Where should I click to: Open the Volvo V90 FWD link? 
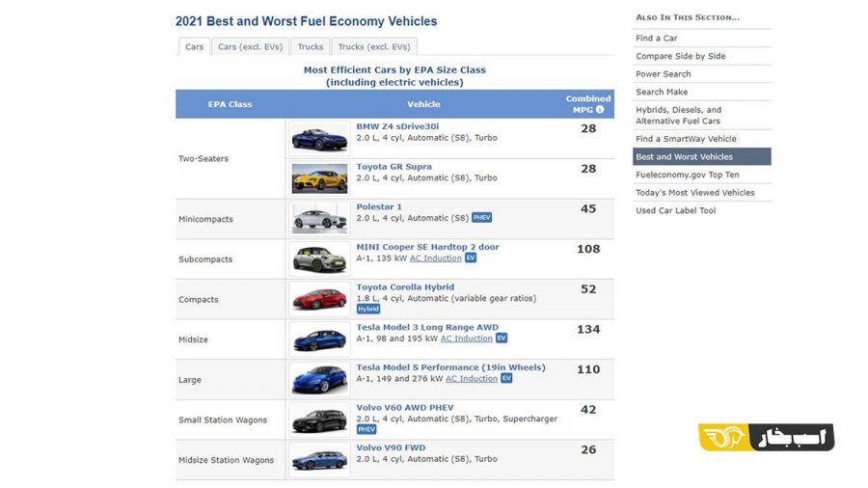pyautogui.click(x=391, y=447)
